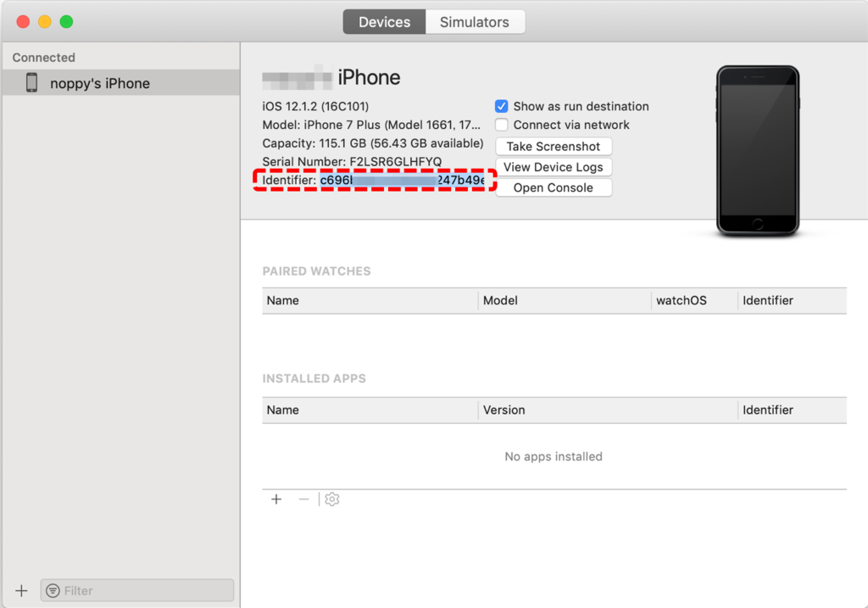Click the Take Screenshot button
This screenshot has width=868, height=608.
tap(553, 146)
